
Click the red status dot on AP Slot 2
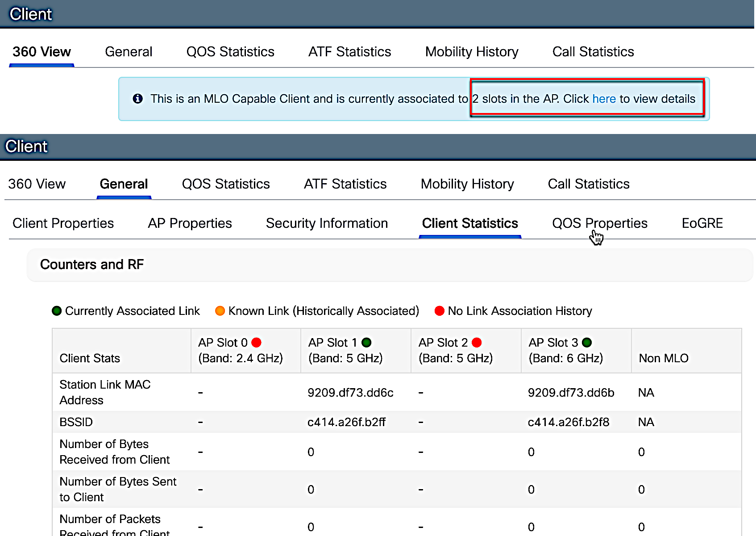477,342
